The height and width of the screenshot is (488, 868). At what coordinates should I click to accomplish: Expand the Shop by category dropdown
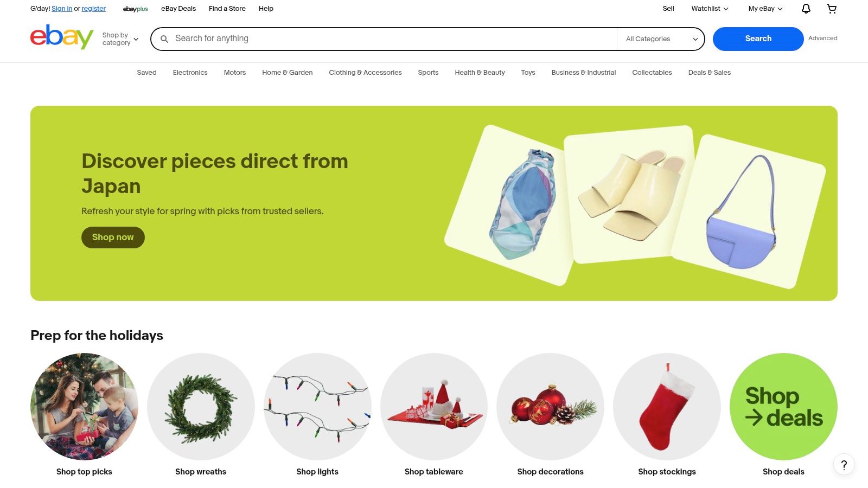(120, 39)
